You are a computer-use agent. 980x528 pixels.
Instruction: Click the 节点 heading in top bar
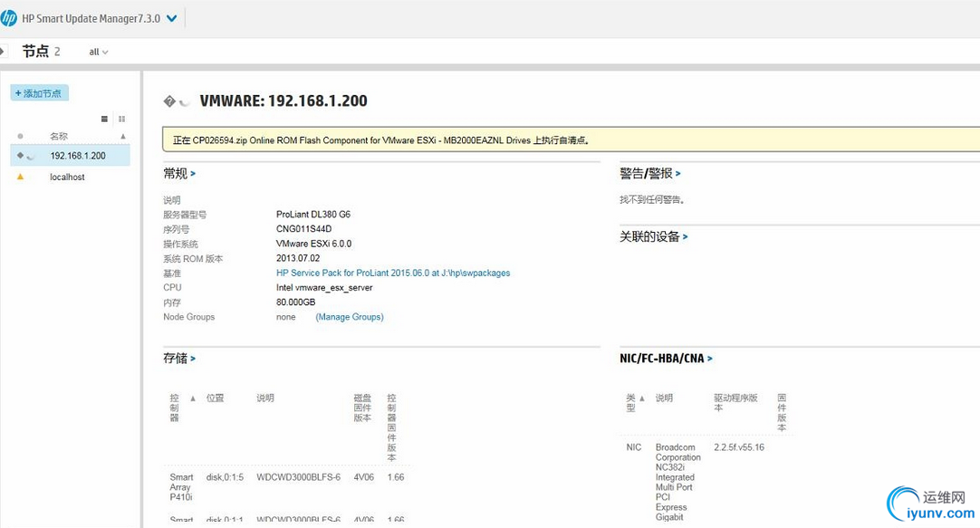35,52
